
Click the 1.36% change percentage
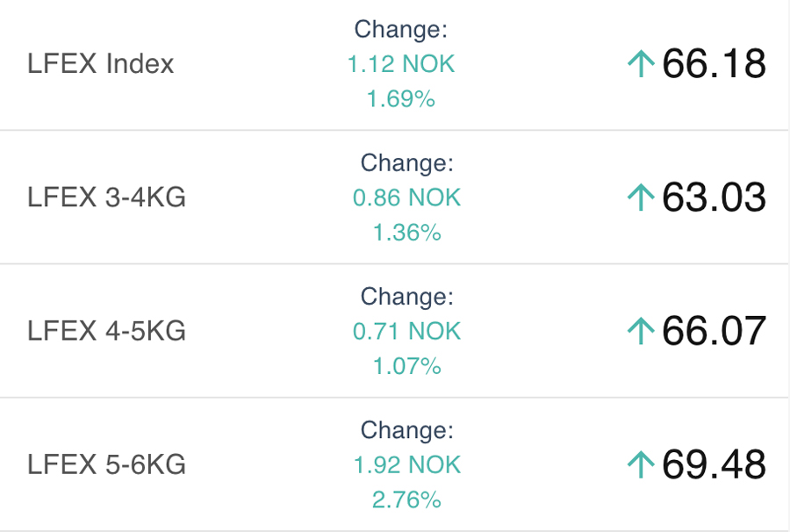[x=406, y=233]
